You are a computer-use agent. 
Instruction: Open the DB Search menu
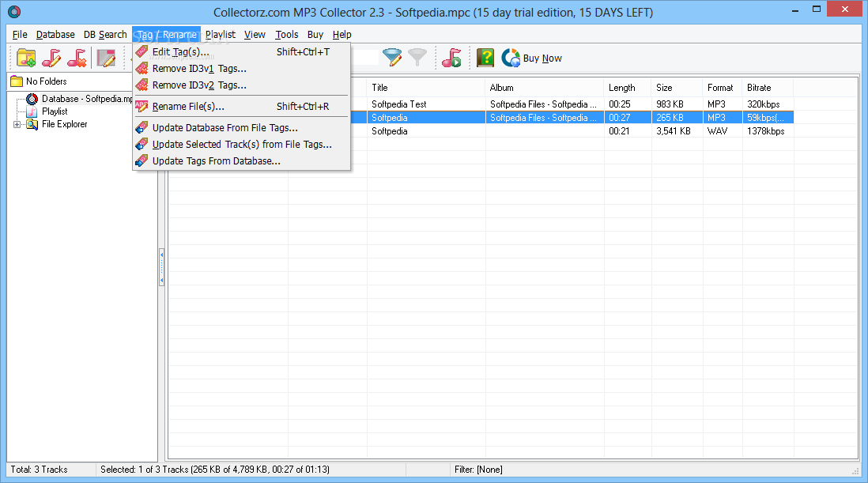[105, 34]
